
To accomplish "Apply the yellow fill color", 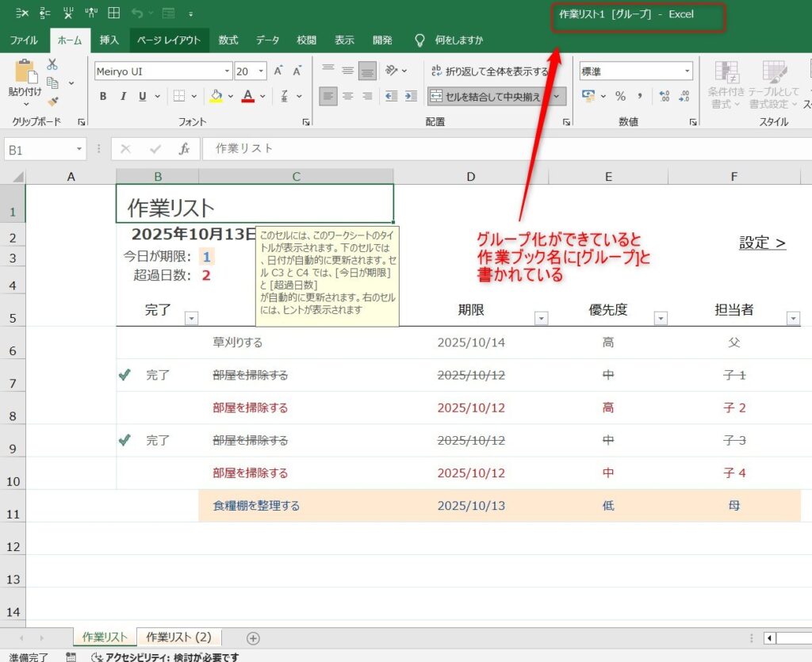I will (x=216, y=96).
